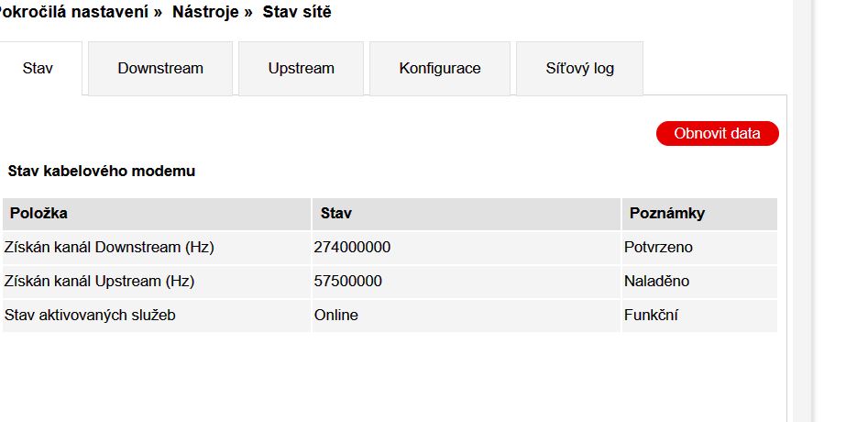Open the Upstream tab
This screenshot has height=422, width=868.
tap(302, 68)
